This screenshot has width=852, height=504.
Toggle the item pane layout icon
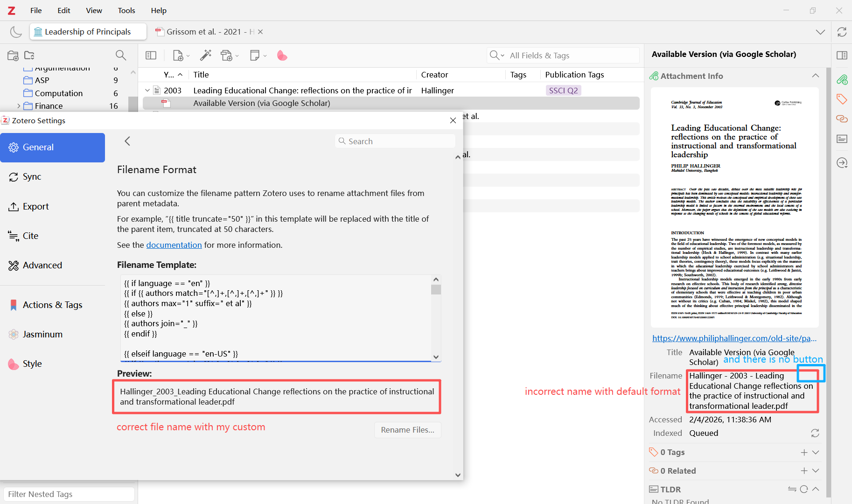842,56
